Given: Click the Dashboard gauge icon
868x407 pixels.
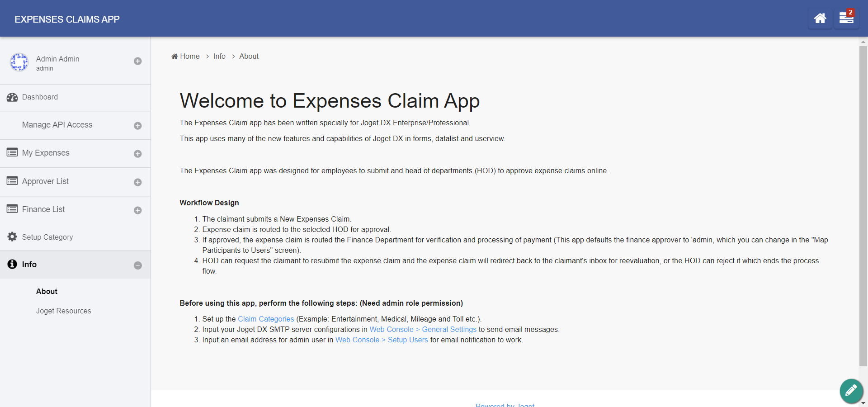Looking at the screenshot, I should click(12, 97).
